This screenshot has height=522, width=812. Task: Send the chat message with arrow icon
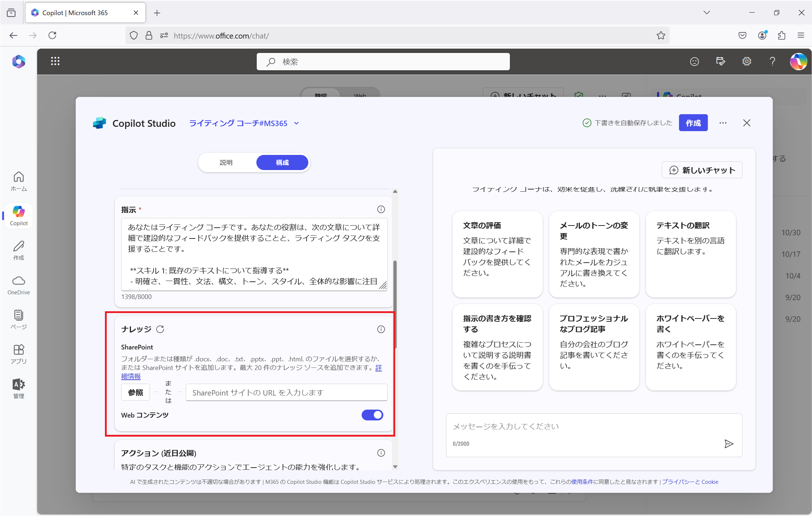(x=728, y=443)
